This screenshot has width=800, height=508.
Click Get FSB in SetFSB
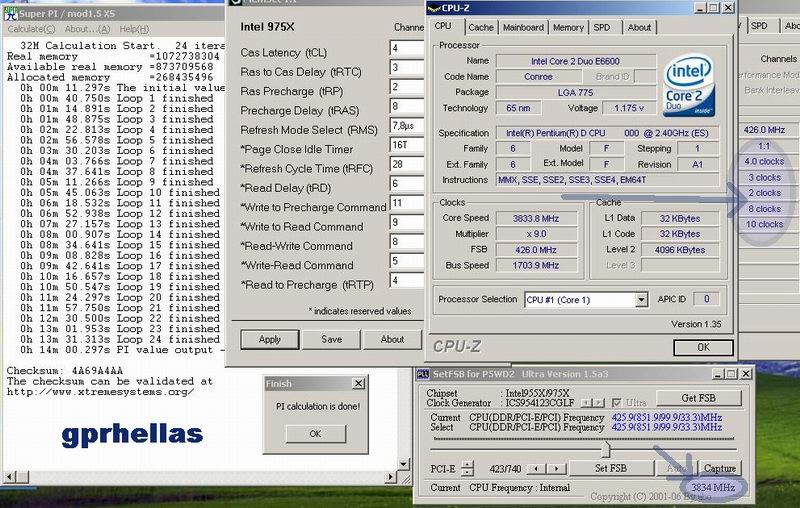[x=698, y=398]
